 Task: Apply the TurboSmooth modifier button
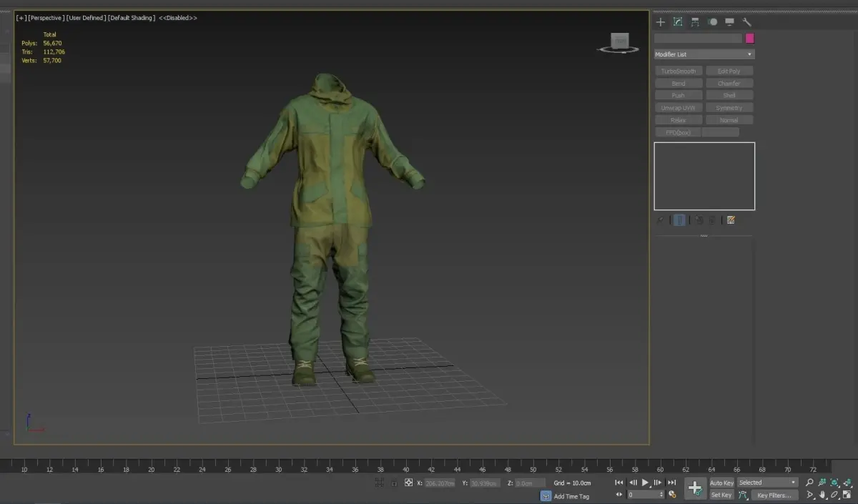click(678, 71)
